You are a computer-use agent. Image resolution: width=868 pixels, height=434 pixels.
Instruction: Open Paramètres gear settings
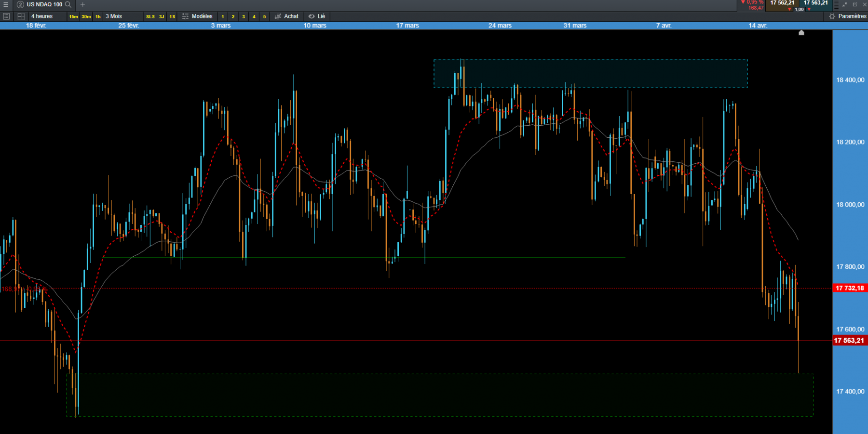point(848,16)
